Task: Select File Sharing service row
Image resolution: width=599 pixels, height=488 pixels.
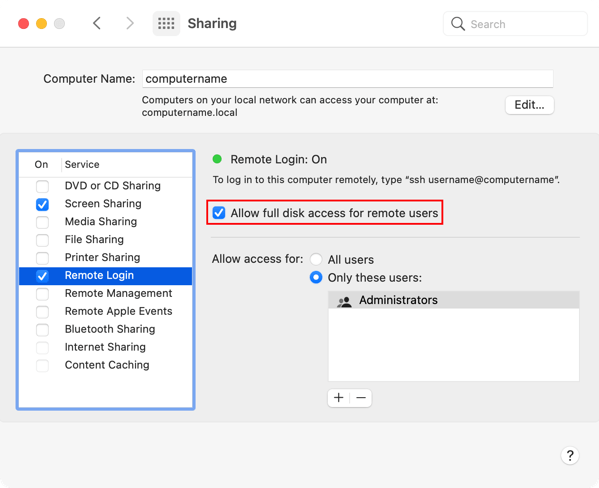Action: point(105,240)
